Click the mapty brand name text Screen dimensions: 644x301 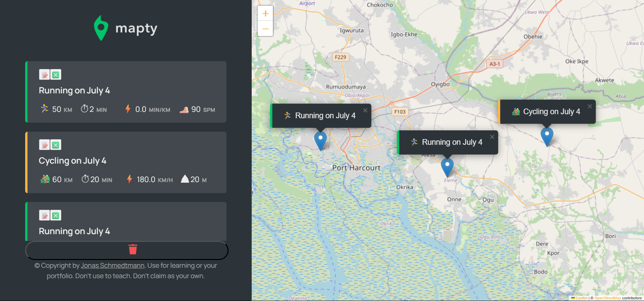136,29
